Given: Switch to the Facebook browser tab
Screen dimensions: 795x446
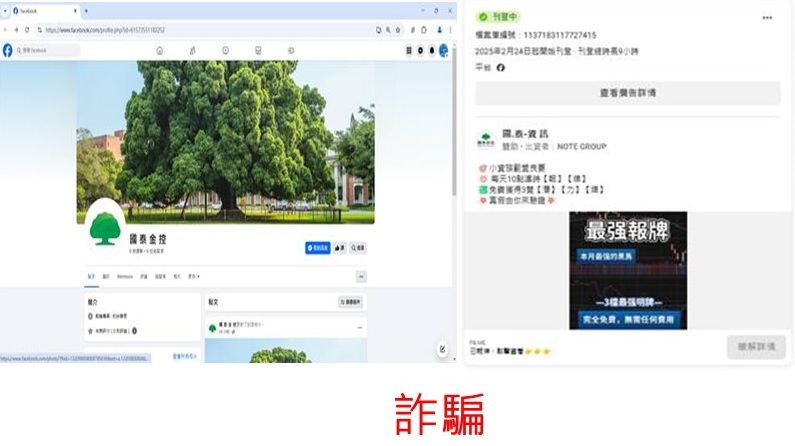Looking at the screenshot, I should 45,11.
